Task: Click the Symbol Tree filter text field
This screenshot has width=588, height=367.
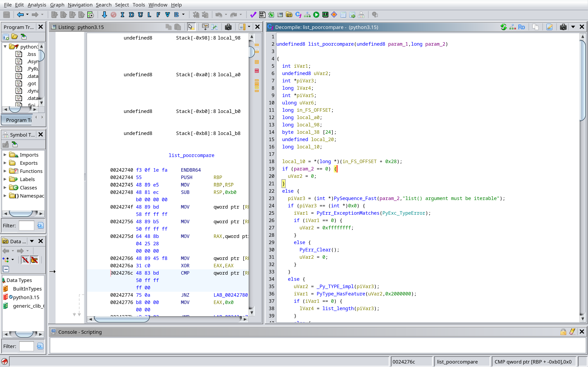Action: tap(26, 226)
